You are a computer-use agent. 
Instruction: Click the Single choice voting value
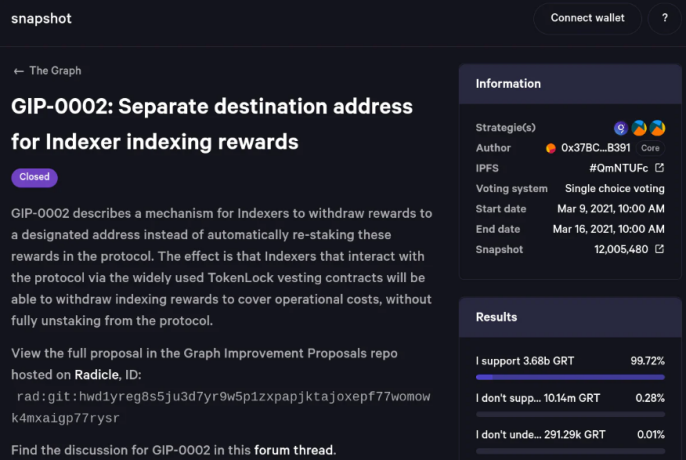click(x=614, y=189)
